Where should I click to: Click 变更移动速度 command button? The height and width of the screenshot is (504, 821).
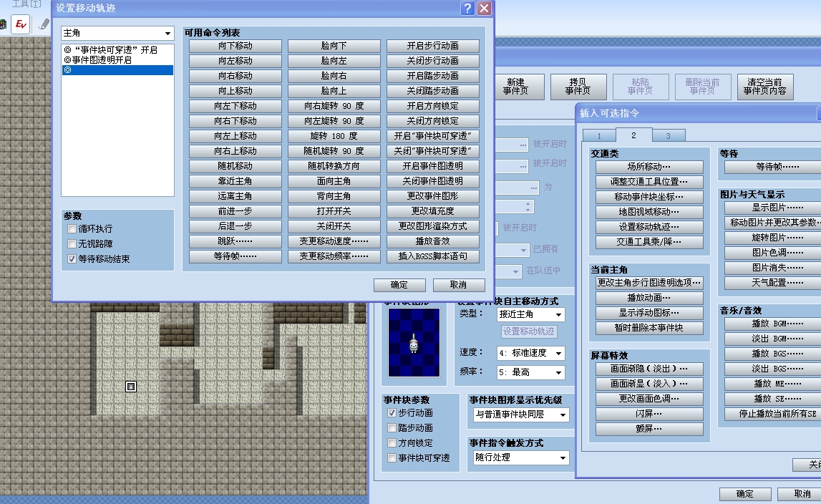point(334,241)
